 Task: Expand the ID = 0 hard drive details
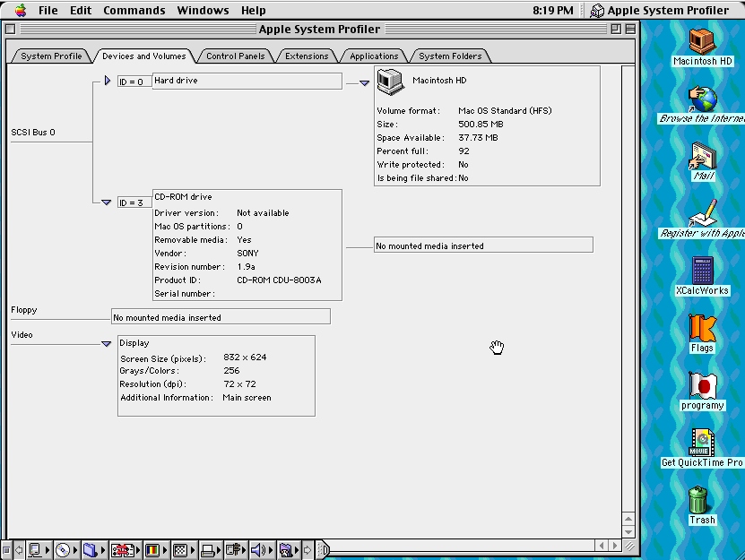108,81
